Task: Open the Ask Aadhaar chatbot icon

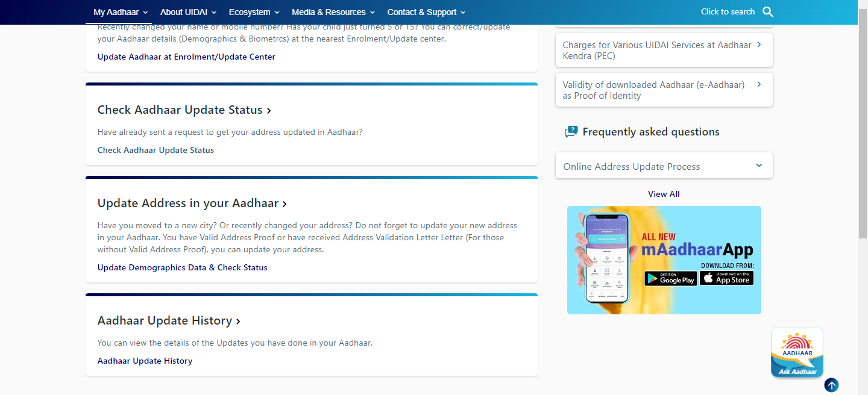Action: (797, 353)
